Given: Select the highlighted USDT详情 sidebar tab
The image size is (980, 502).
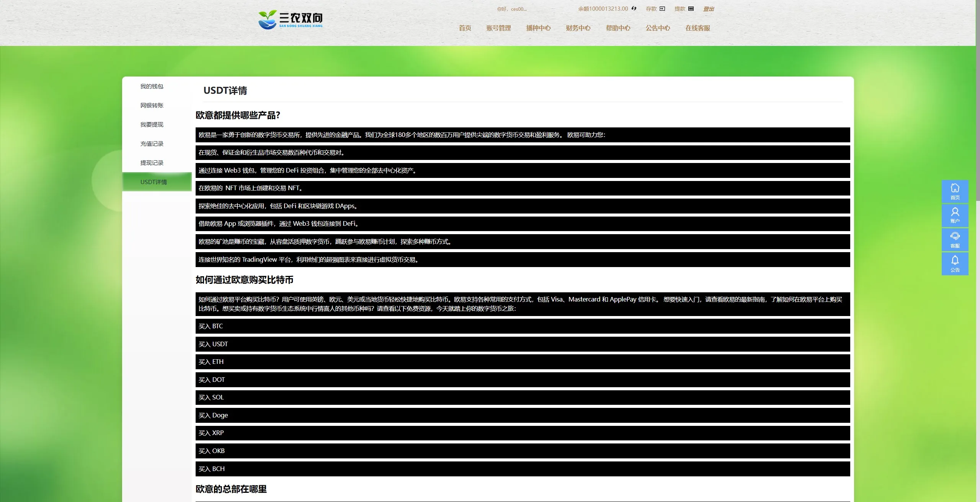Looking at the screenshot, I should coord(157,182).
